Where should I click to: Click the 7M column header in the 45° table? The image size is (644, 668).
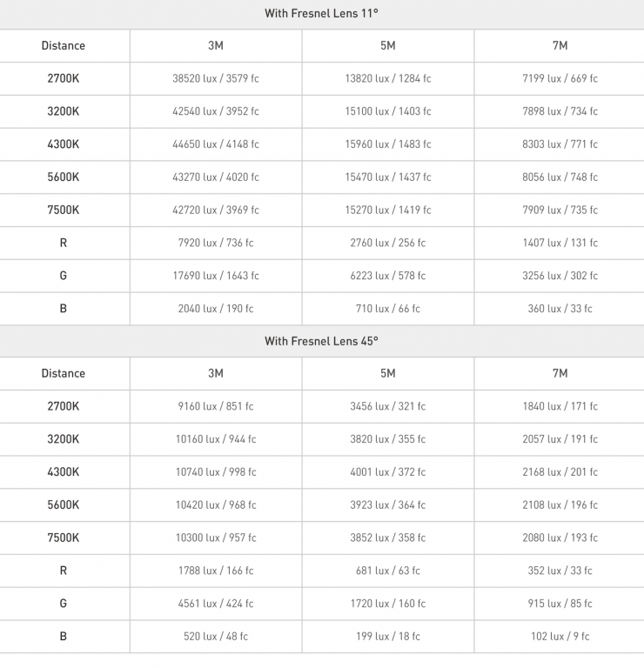[560, 373]
